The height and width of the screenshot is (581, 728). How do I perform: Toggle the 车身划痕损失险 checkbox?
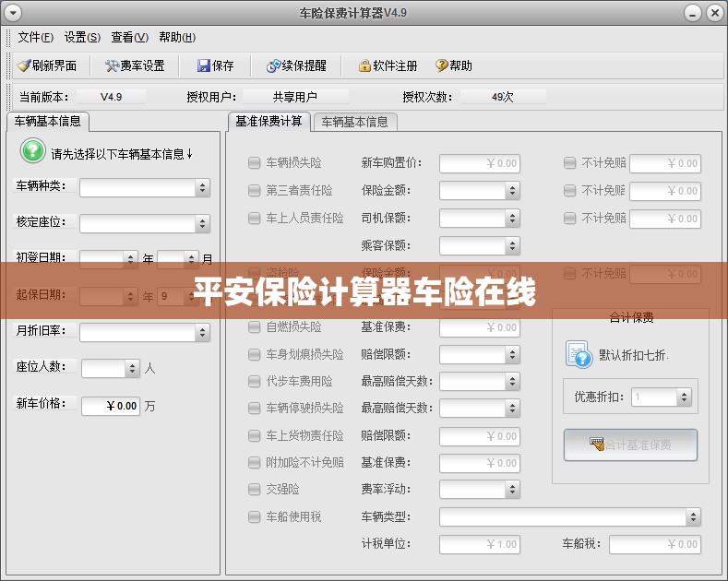click(254, 354)
